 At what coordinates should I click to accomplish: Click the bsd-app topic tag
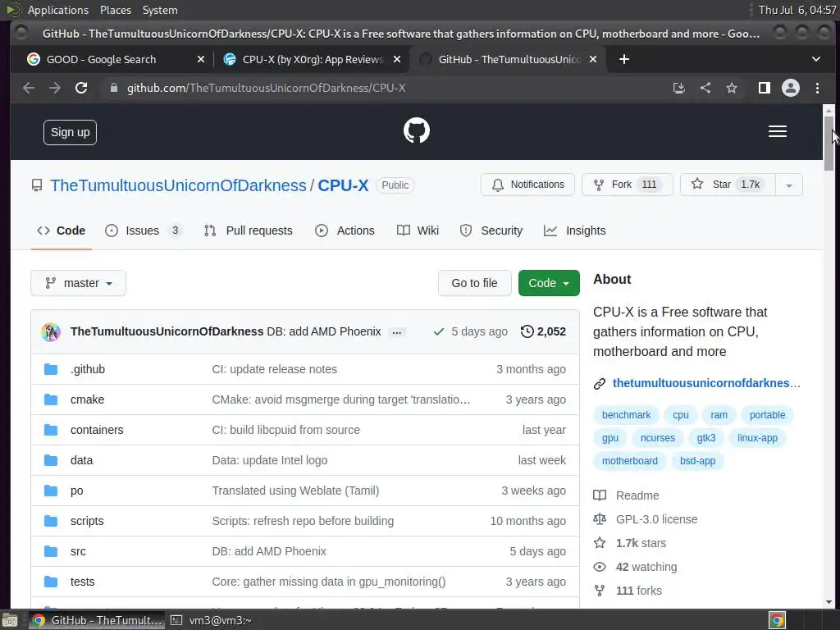pos(697,461)
